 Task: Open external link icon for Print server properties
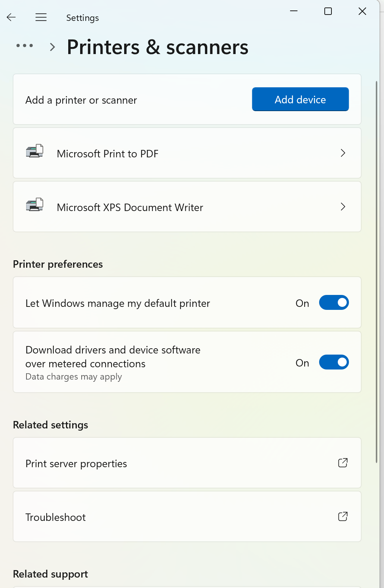[x=343, y=463]
